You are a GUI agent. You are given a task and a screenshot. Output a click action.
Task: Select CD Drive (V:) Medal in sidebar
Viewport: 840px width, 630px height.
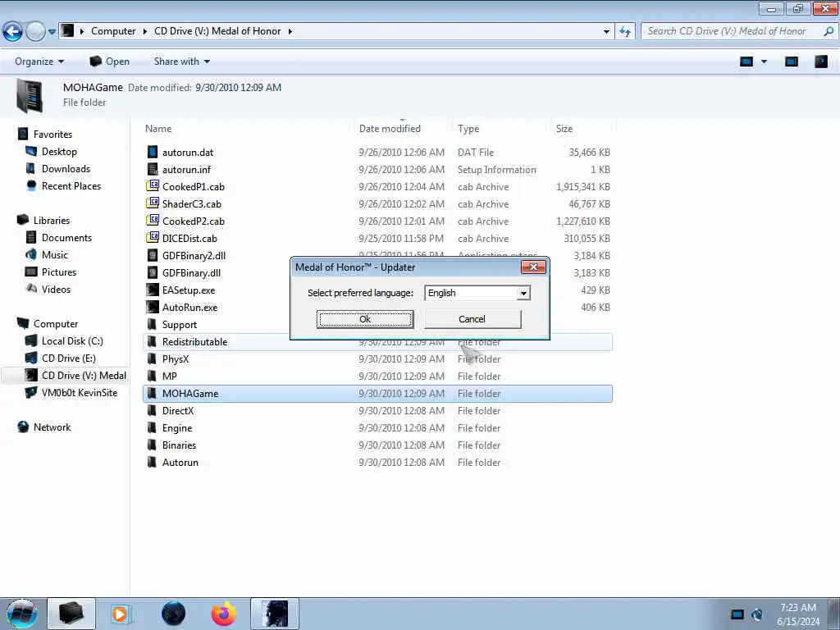(x=84, y=376)
